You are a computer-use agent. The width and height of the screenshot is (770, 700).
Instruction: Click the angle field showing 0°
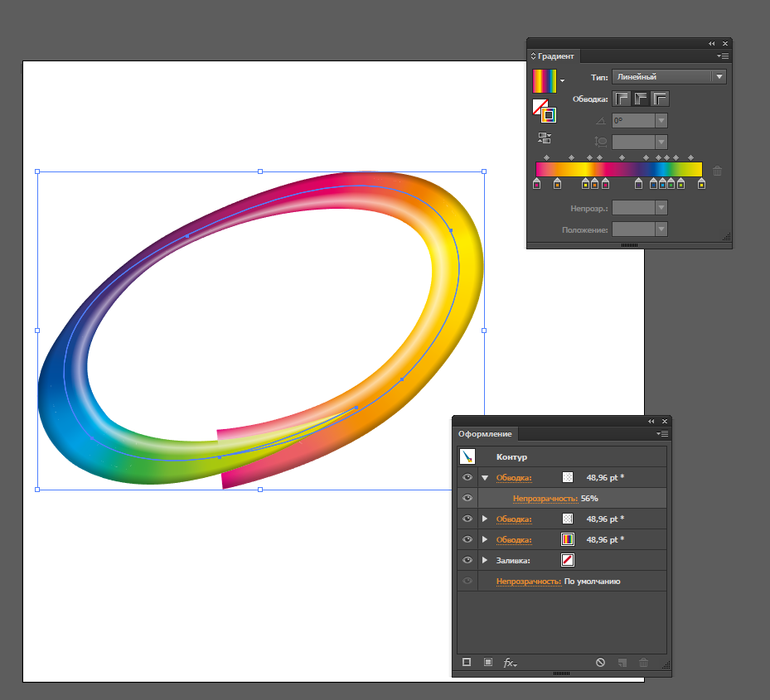(x=633, y=120)
